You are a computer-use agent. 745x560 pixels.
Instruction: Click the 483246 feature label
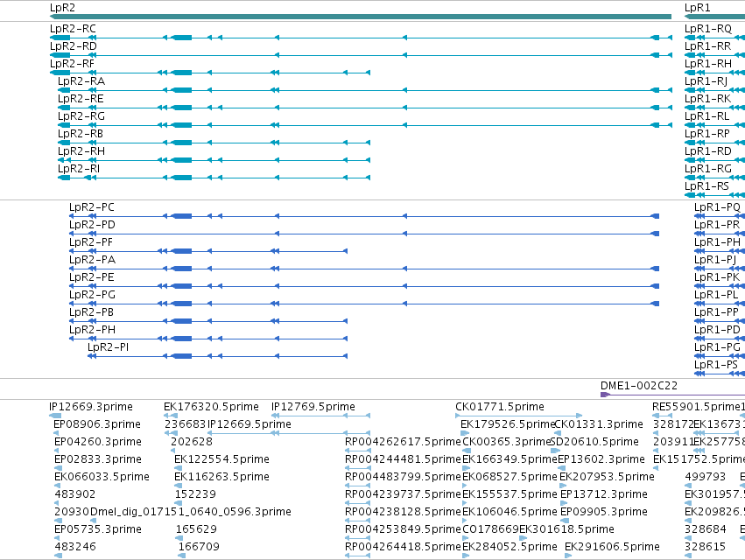click(75, 547)
